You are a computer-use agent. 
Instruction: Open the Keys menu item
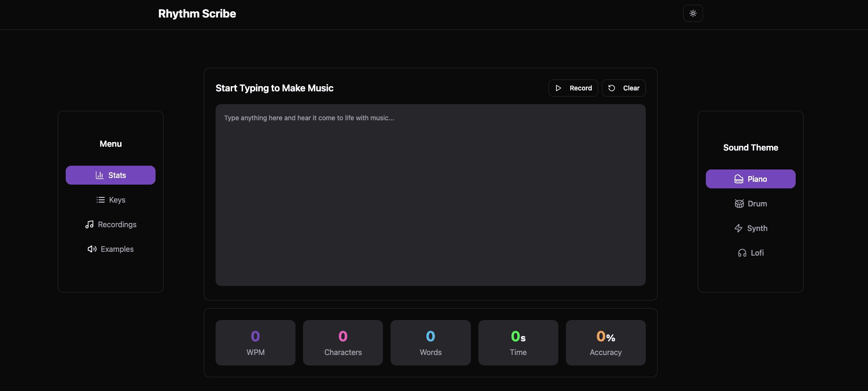click(x=111, y=200)
